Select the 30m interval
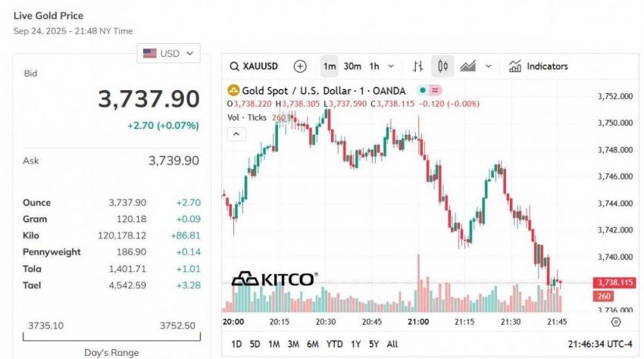644x359 pixels. coord(352,67)
